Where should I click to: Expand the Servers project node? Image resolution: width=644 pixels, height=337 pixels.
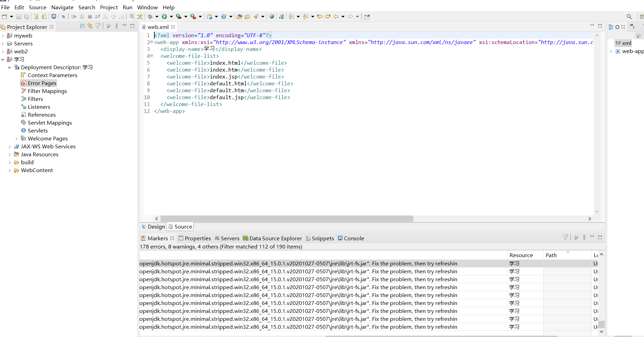[x=3, y=44]
